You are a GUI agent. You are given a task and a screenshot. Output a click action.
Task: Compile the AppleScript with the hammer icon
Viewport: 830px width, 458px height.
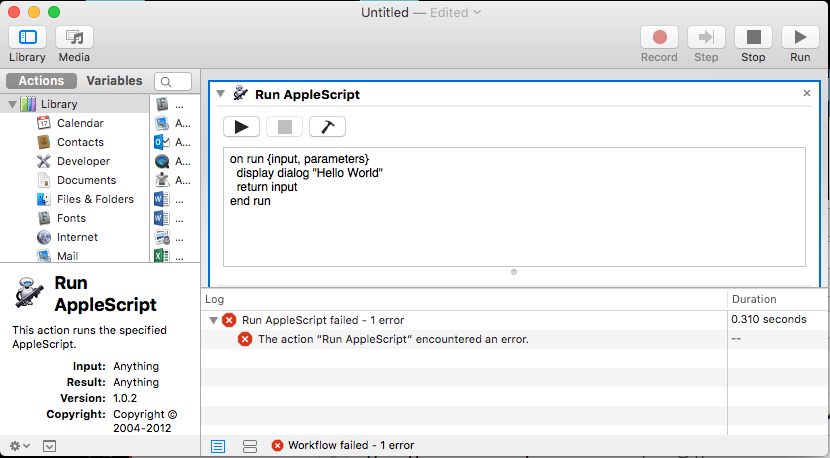(327, 127)
